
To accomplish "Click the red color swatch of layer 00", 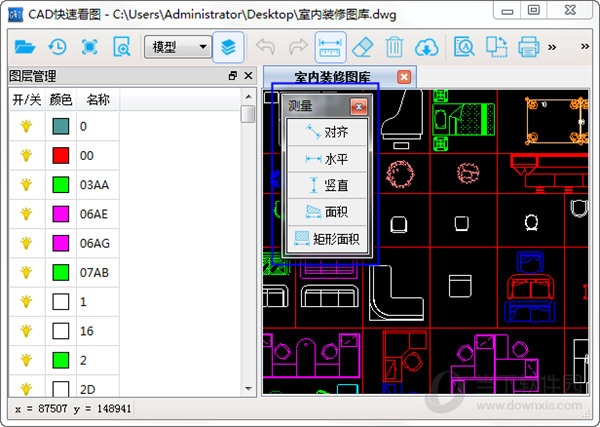I will point(60,155).
